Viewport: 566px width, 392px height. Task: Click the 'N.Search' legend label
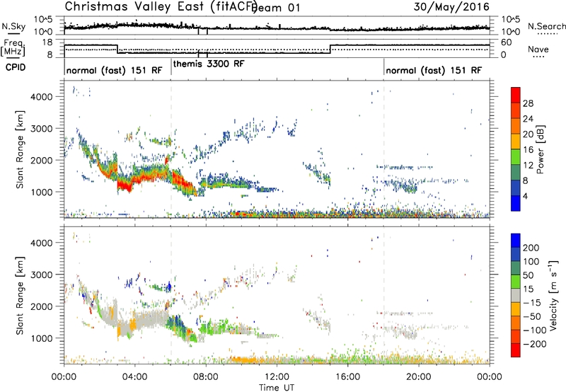pos(546,26)
